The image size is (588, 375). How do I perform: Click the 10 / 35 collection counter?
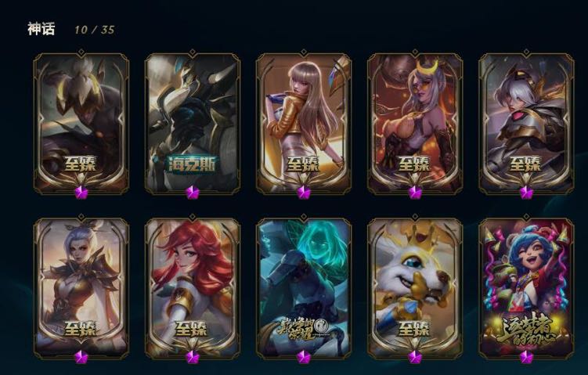click(95, 30)
